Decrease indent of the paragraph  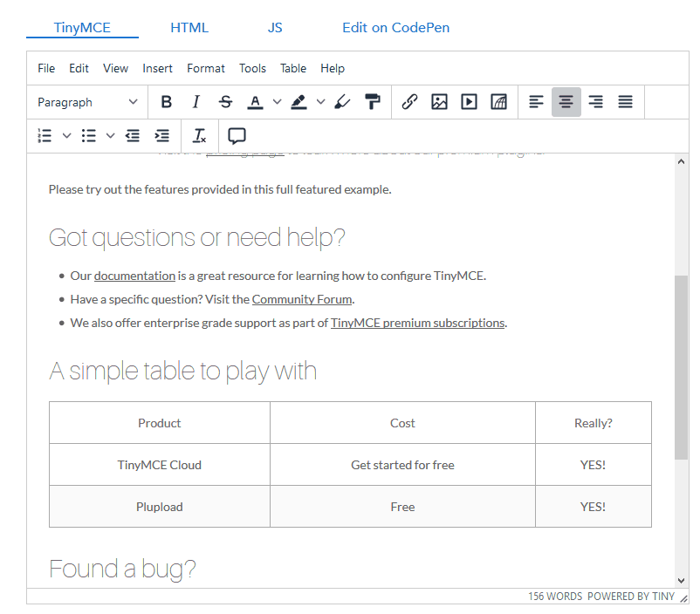pos(132,136)
